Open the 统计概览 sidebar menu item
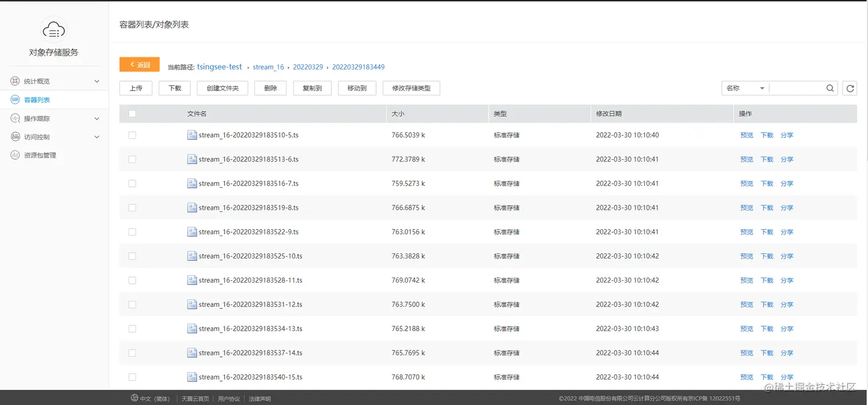This screenshot has height=405, width=868. click(54, 81)
